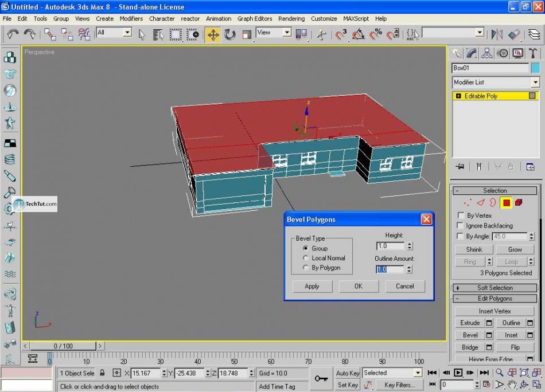Viewport: 545px width, 392px height.
Task: Choose the Select Object arrow tool
Action: 141,34
